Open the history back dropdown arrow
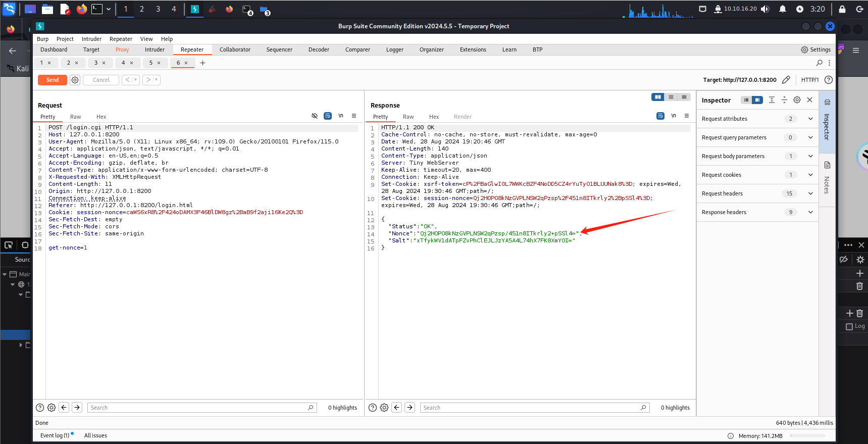Image resolution: width=868 pixels, height=444 pixels. click(135, 80)
